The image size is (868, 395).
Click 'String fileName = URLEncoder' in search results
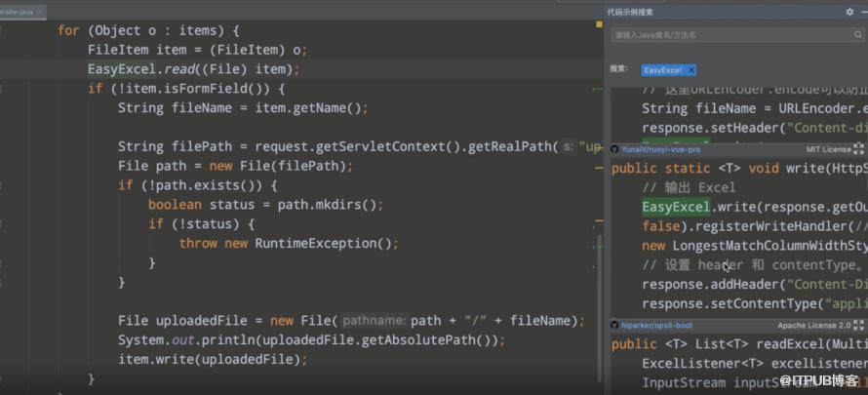pos(755,108)
